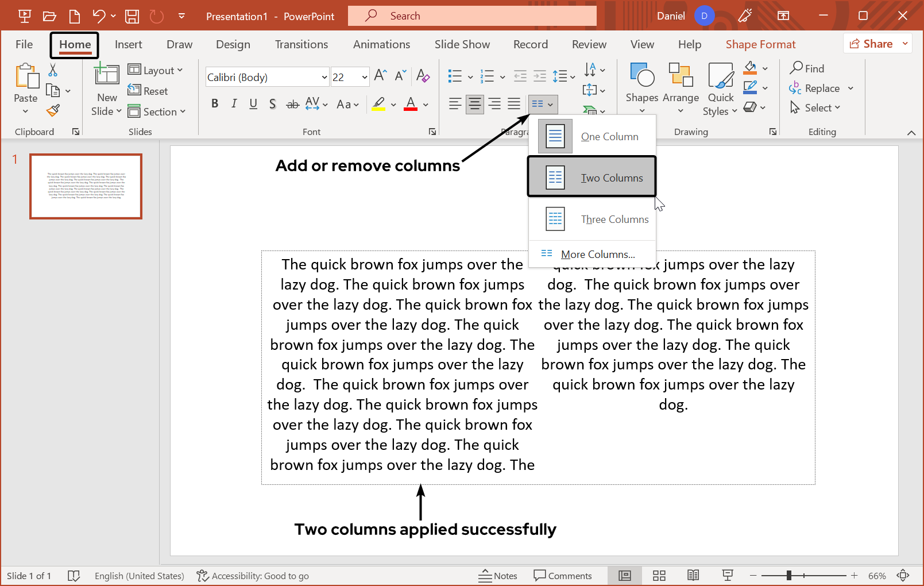Toggle Bold formatting

[215, 104]
